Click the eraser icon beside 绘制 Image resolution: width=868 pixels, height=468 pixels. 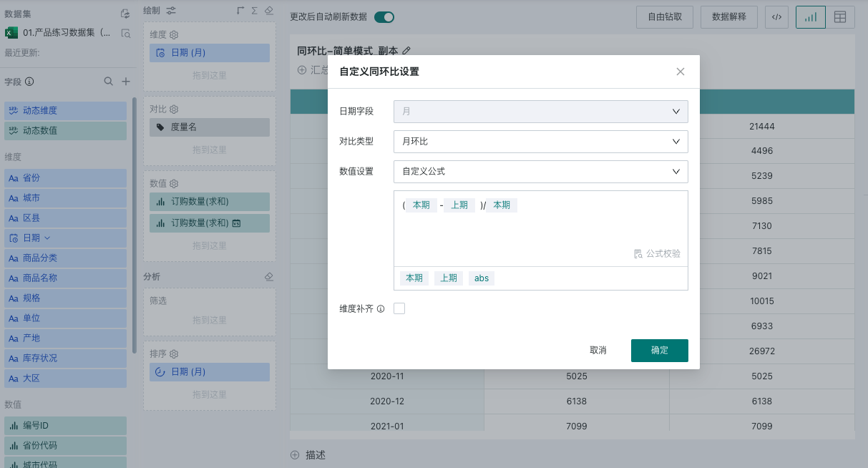click(x=269, y=11)
